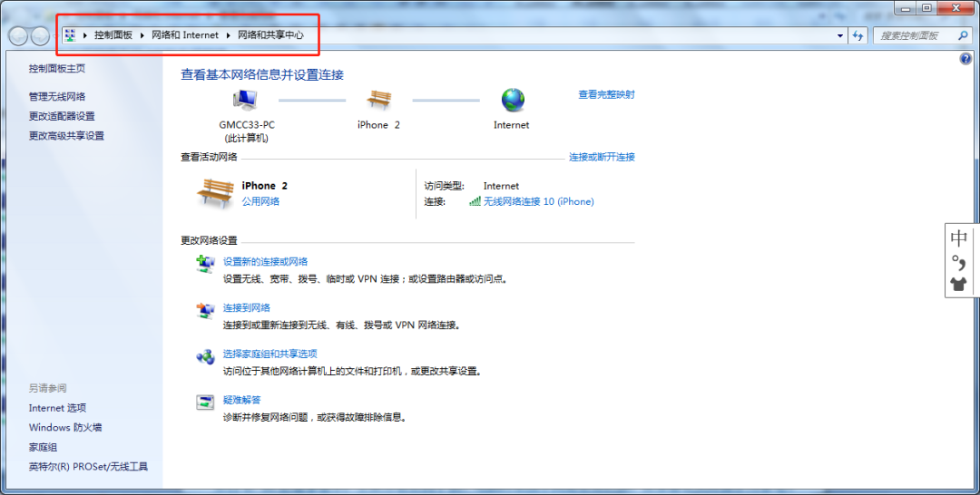Screen dimensions: 980x495
Task: Toggle the 中 input method indicator
Action: (959, 239)
